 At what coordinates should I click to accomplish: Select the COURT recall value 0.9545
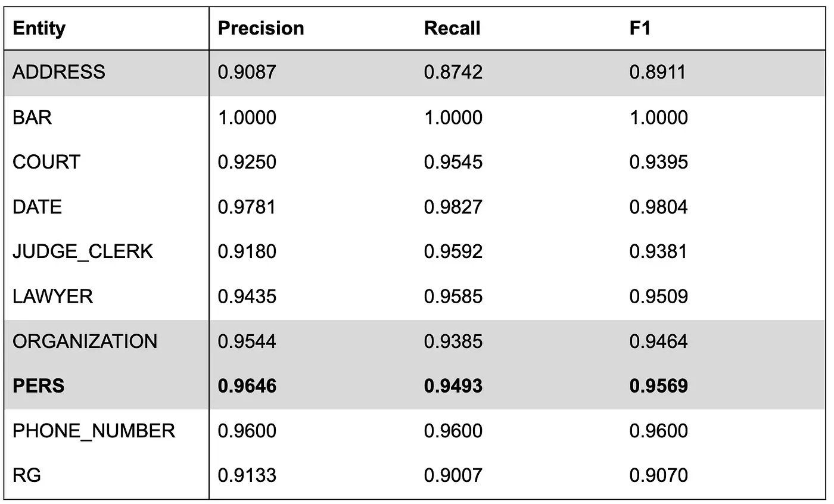pyautogui.click(x=453, y=162)
